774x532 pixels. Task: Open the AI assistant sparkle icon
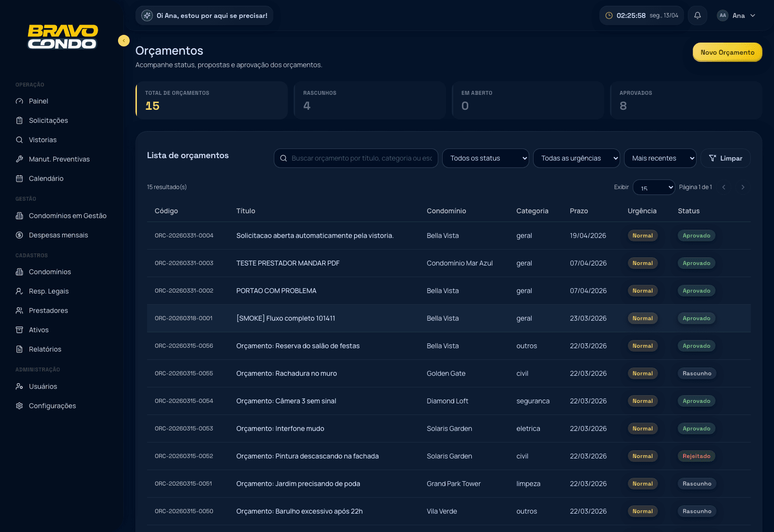tap(147, 15)
